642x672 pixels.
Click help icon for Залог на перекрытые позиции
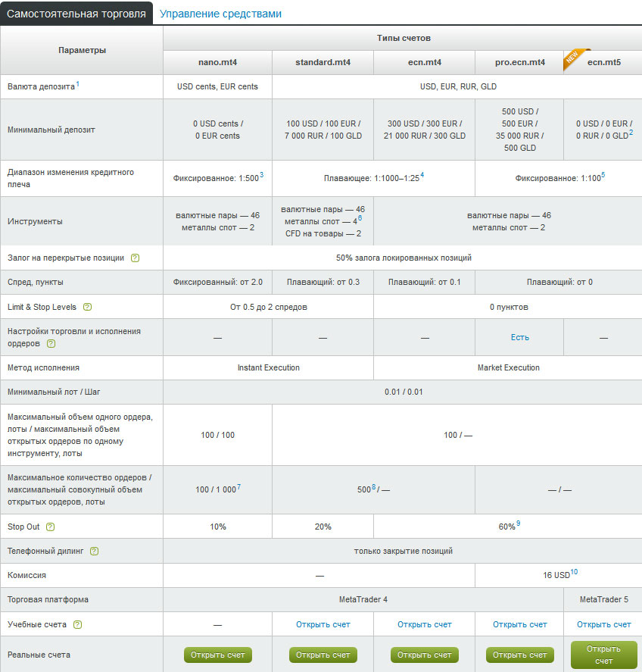pyautogui.click(x=135, y=258)
